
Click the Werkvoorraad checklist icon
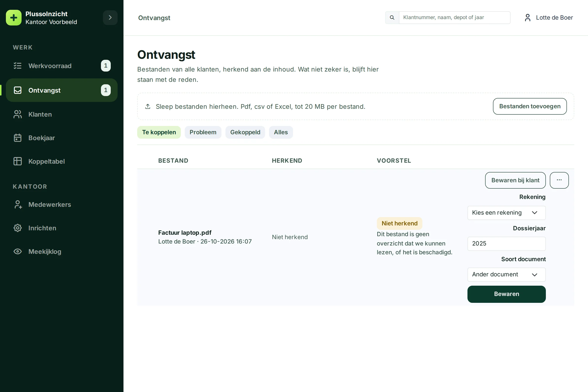(x=17, y=66)
